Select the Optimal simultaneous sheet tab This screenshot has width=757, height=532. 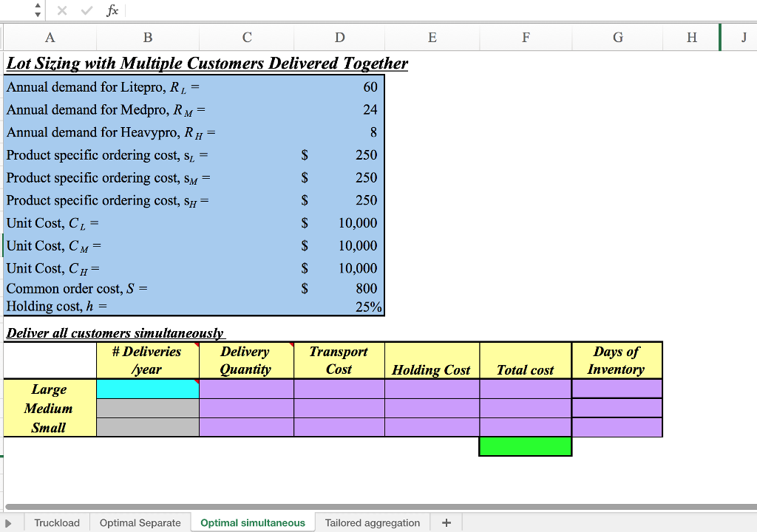[253, 523]
